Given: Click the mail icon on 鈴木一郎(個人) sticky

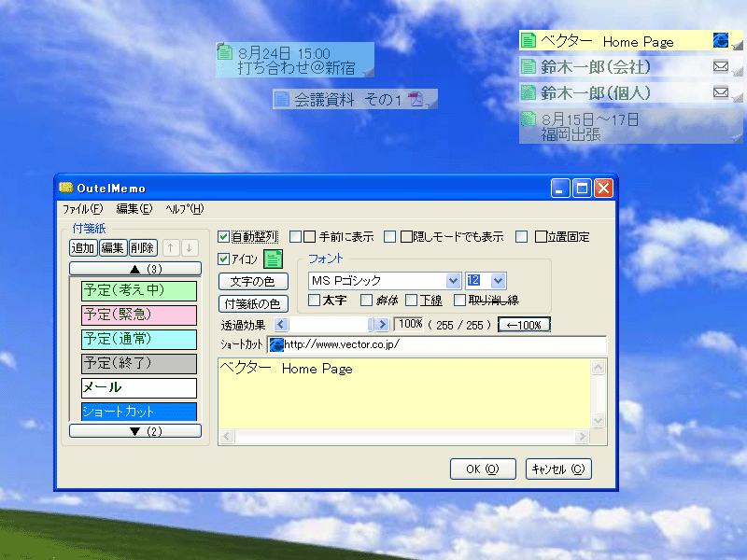Looking at the screenshot, I should 720,91.
